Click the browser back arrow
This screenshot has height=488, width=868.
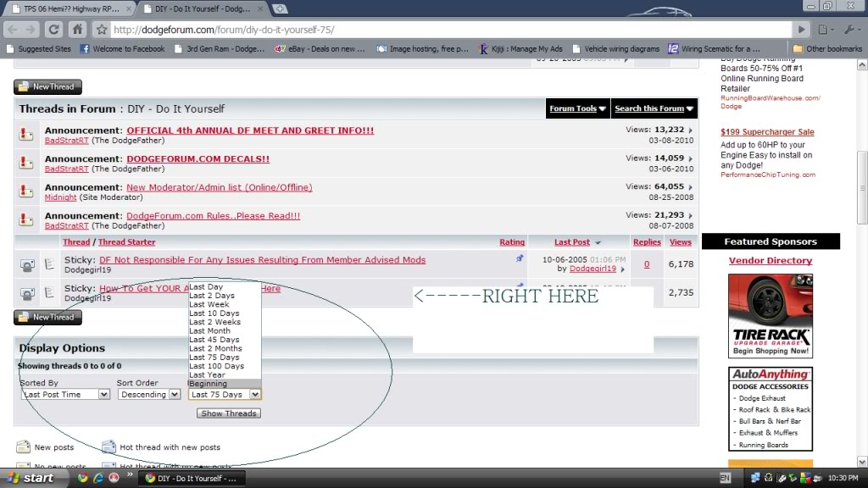tap(13, 30)
